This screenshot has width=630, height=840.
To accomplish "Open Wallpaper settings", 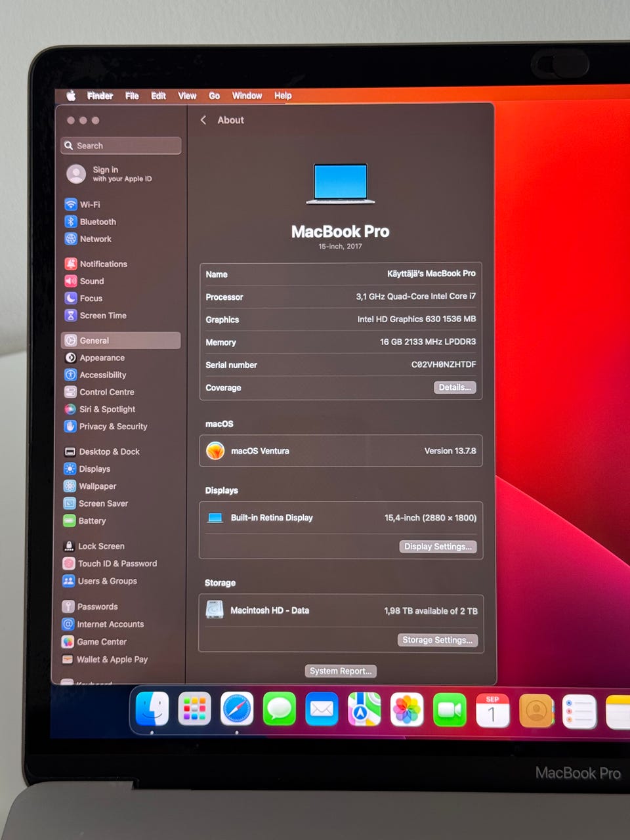I will 90,486.
